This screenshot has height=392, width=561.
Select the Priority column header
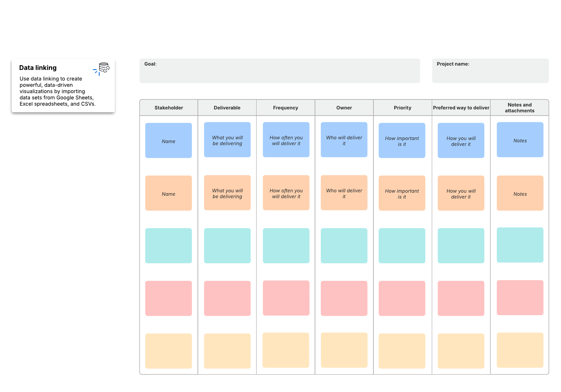(x=402, y=108)
